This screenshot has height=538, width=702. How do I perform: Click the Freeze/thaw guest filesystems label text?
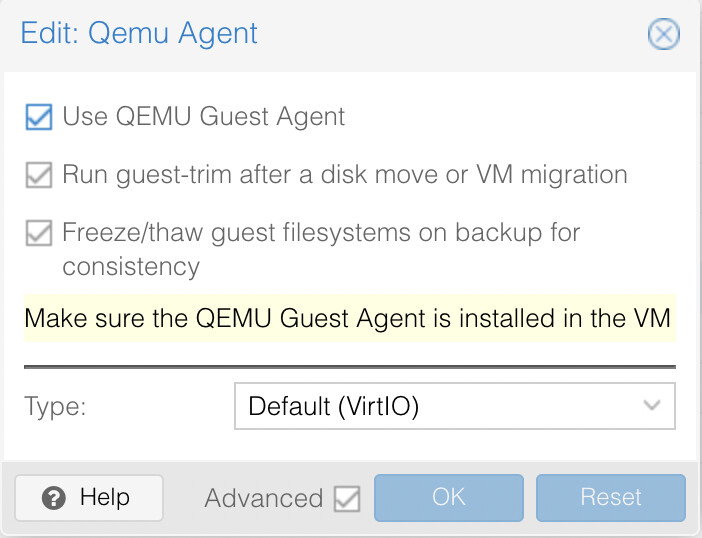tap(321, 249)
